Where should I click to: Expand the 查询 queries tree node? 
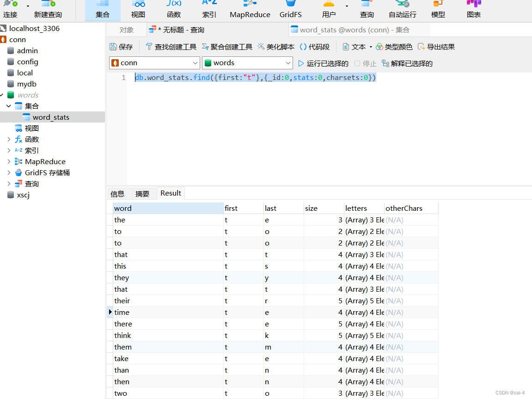coord(9,184)
